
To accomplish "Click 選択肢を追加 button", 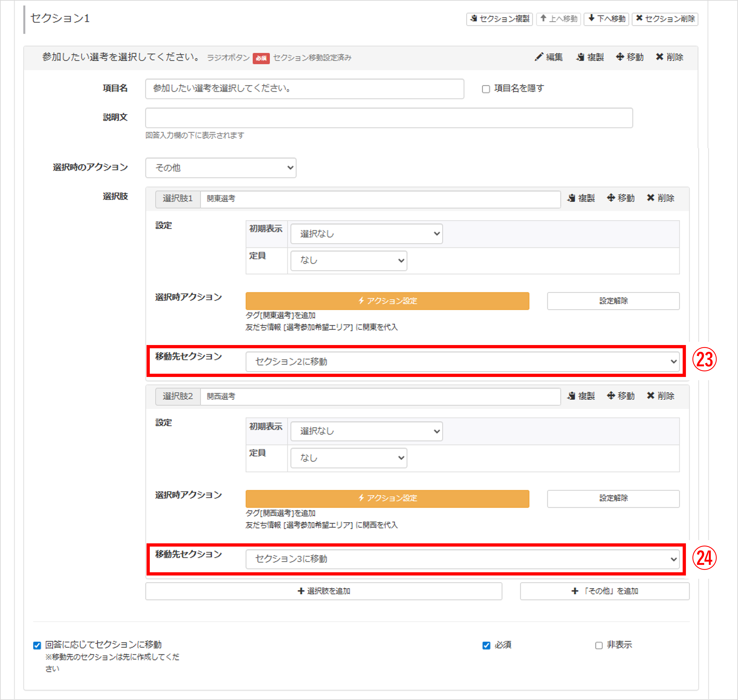I will click(323, 591).
